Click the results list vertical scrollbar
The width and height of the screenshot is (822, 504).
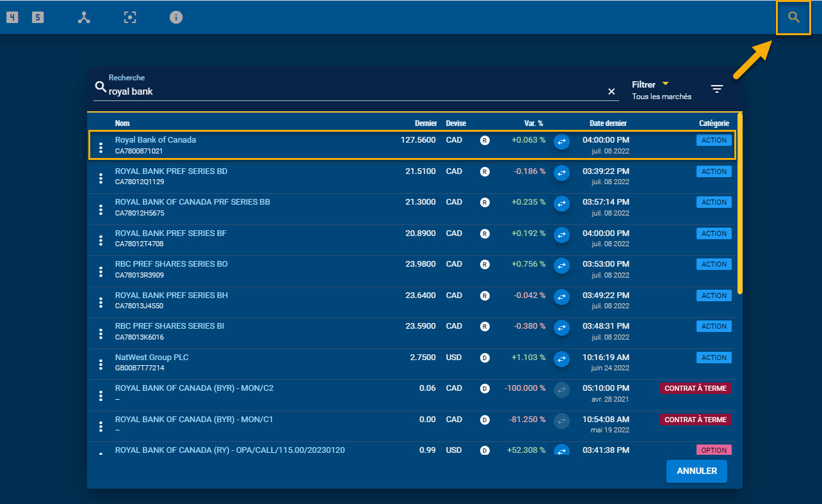pos(740,203)
